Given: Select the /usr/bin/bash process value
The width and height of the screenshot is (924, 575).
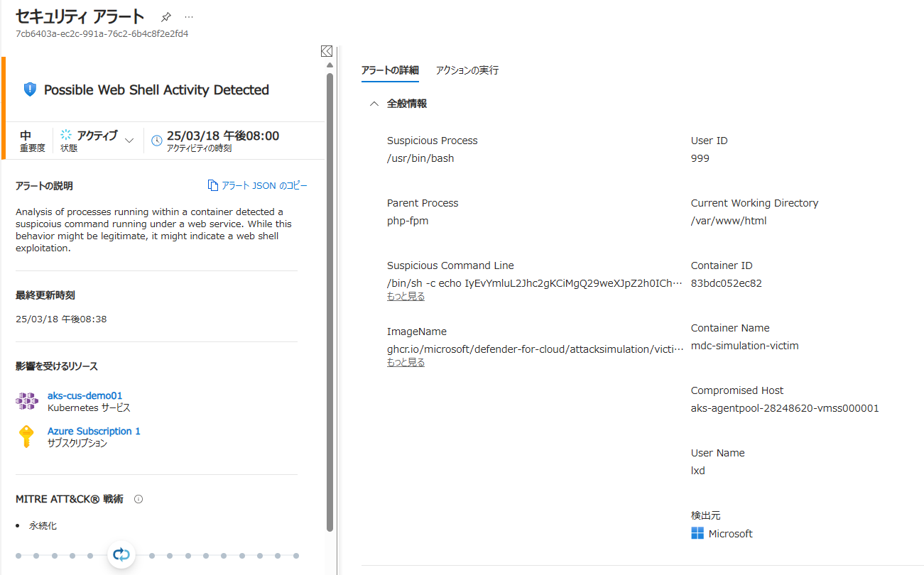Looking at the screenshot, I should 420,158.
